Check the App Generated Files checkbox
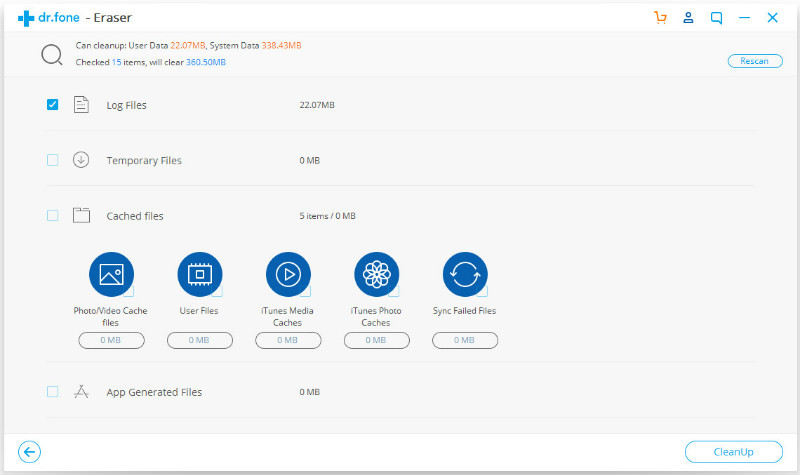800x475 pixels. [53, 391]
